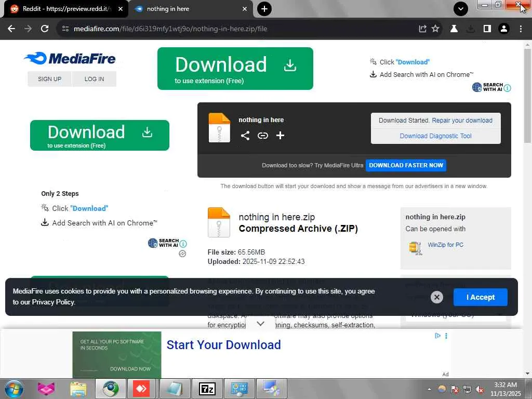Close the 'nothing in here' tab

245,9
